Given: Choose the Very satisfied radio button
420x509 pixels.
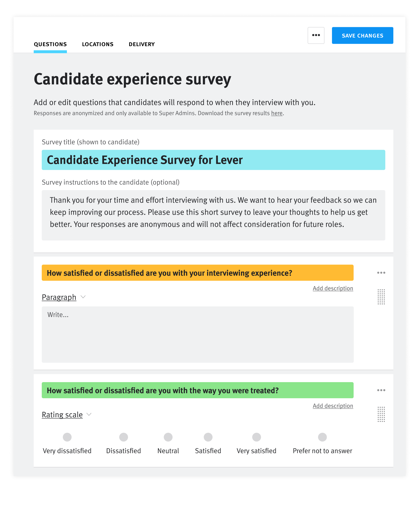Looking at the screenshot, I should (256, 437).
